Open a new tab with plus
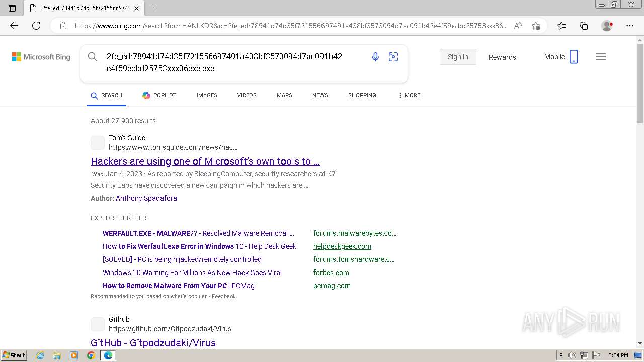This screenshot has height=362, width=644. pyautogui.click(x=153, y=8)
